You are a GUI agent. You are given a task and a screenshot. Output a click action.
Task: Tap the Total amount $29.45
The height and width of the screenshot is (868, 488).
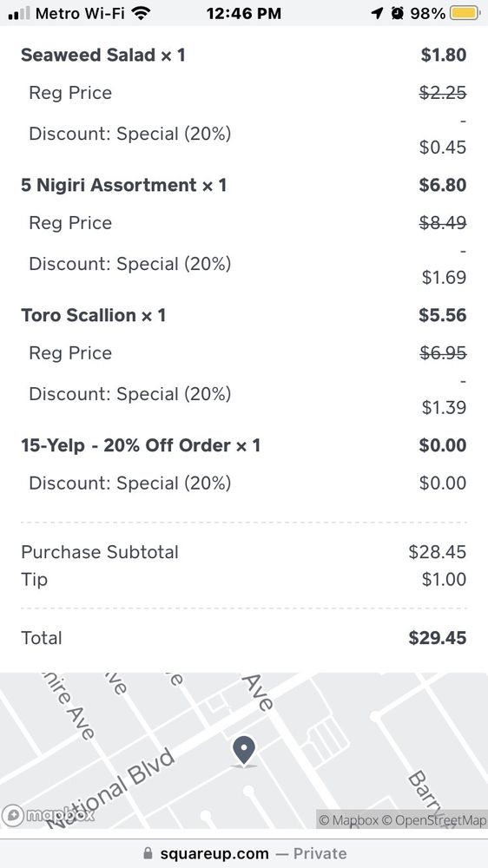(438, 638)
